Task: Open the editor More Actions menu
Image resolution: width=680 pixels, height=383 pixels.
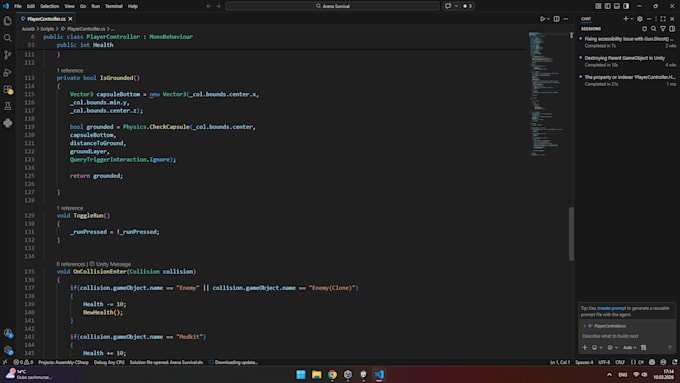Action: pyautogui.click(x=566, y=19)
